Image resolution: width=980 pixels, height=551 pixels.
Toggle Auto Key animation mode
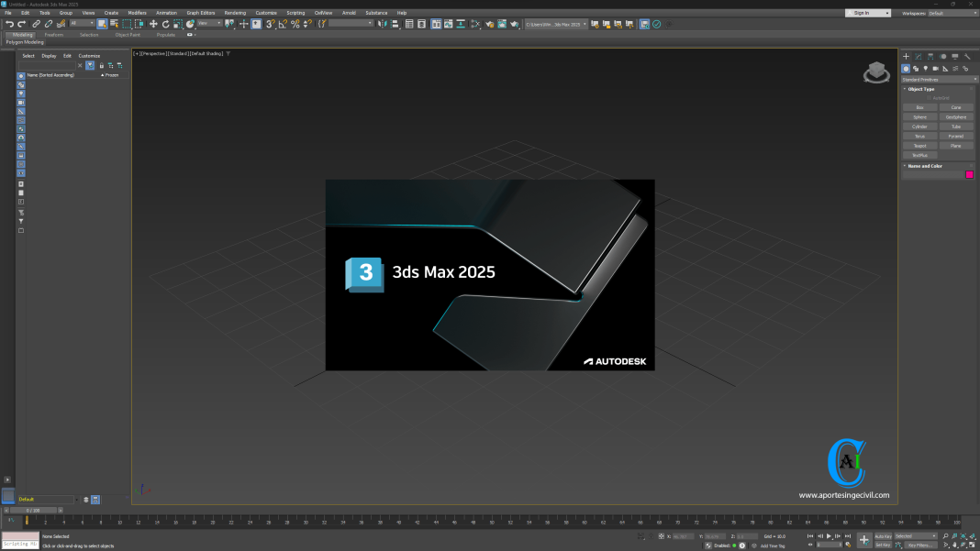[x=884, y=536]
